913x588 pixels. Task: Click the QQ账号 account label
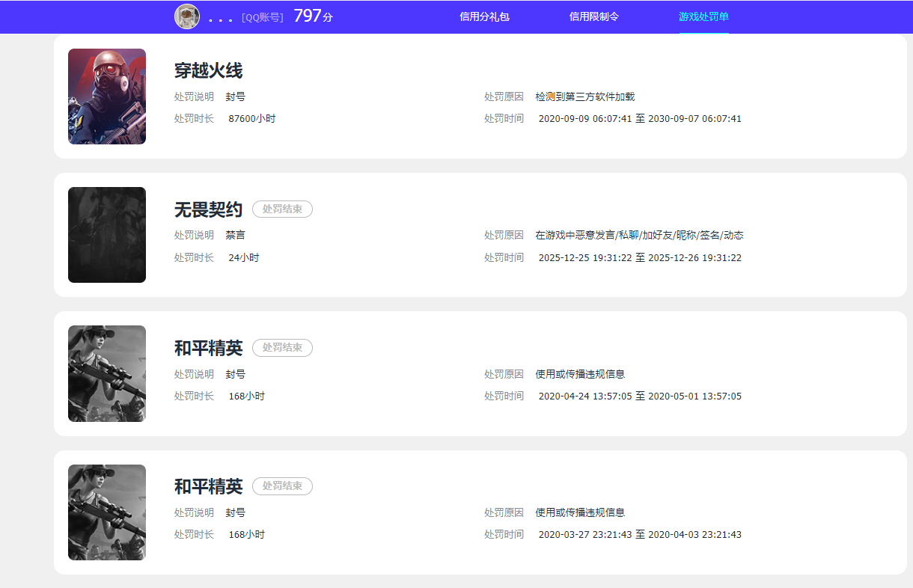261,16
